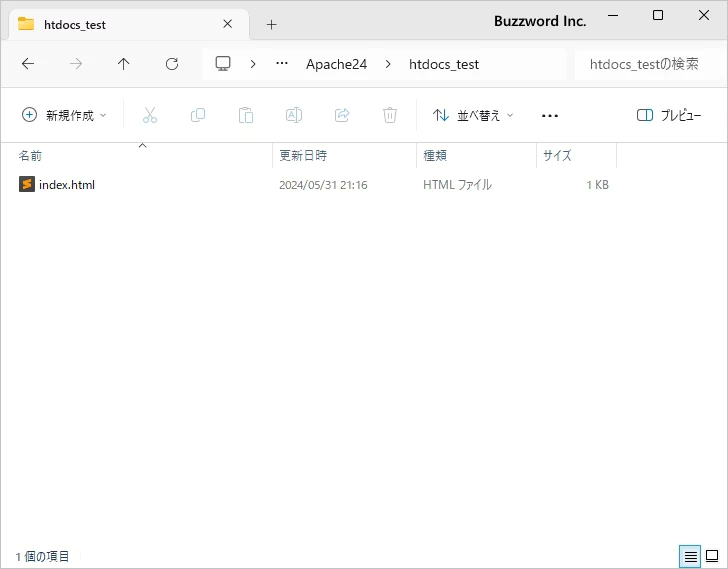The height and width of the screenshot is (569, 728).
Task: Click the PC monitor icon in address bar
Action: coord(223,64)
